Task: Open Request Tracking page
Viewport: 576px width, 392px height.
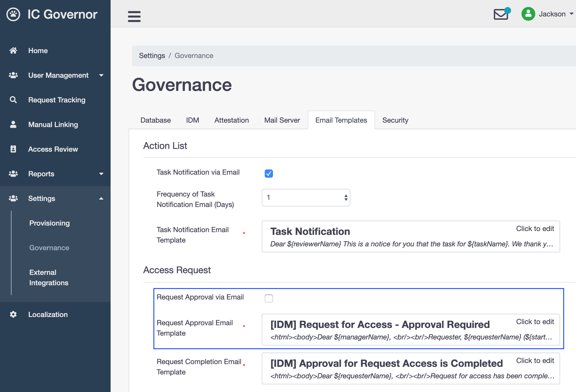Action: pos(57,100)
